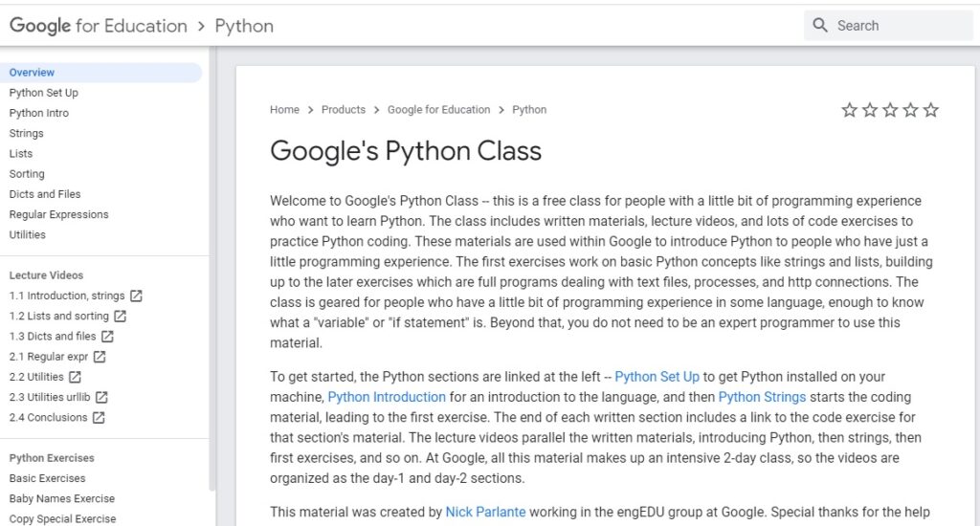Open Sorting in the sidebar
This screenshot has height=526, width=980.
click(x=27, y=174)
